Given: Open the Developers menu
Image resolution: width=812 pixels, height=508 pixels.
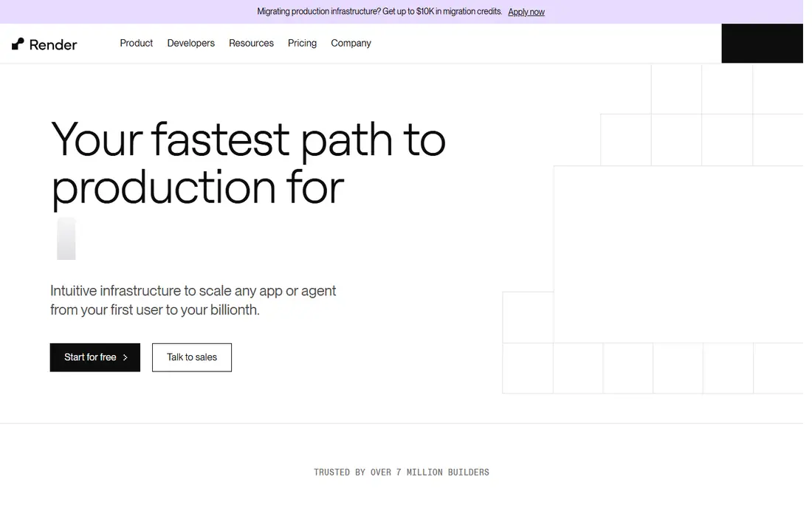Looking at the screenshot, I should [190, 43].
